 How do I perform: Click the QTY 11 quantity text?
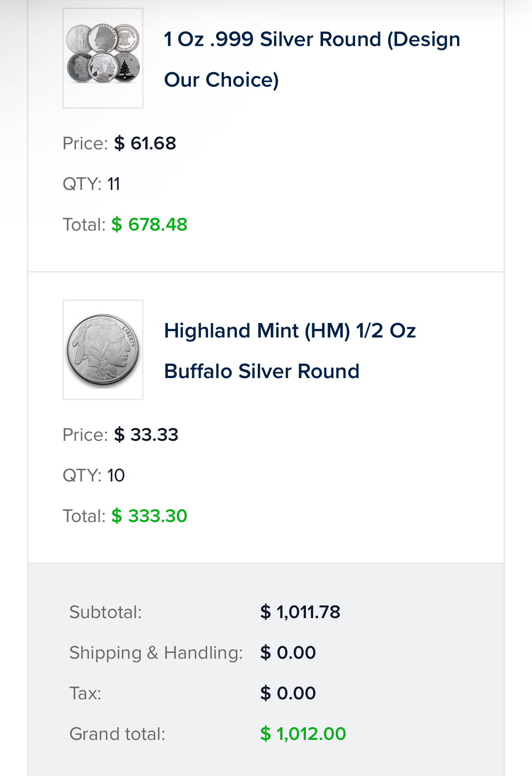pyautogui.click(x=91, y=184)
